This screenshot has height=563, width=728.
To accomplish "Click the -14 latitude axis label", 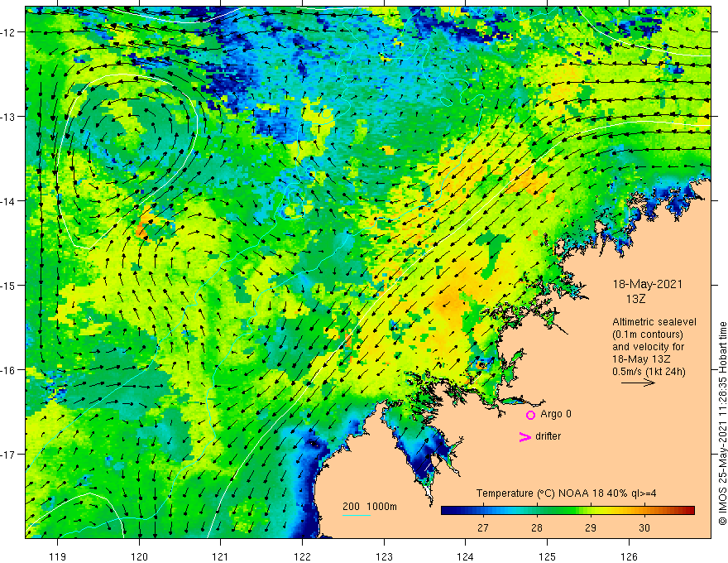I will pyautogui.click(x=9, y=201).
